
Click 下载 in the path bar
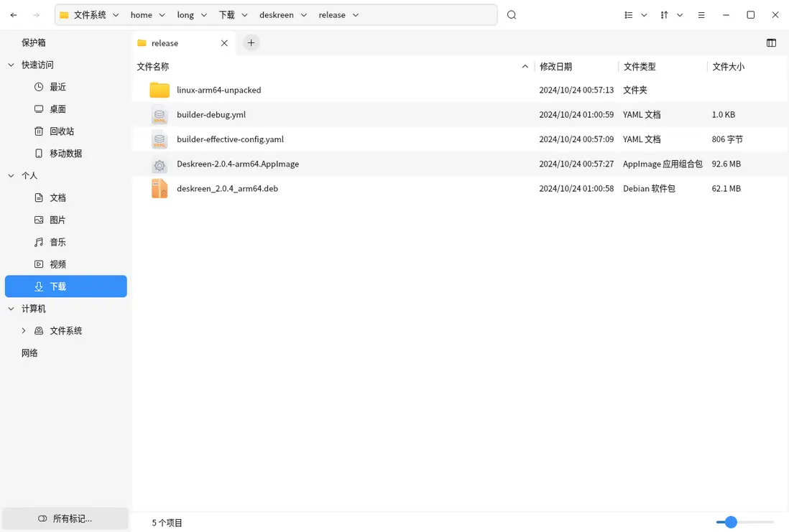[x=226, y=15]
